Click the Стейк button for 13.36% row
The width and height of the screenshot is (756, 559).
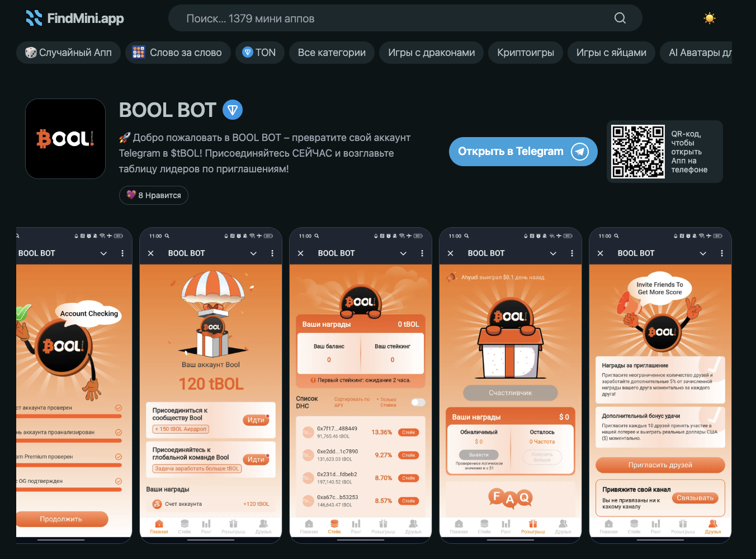tap(409, 433)
